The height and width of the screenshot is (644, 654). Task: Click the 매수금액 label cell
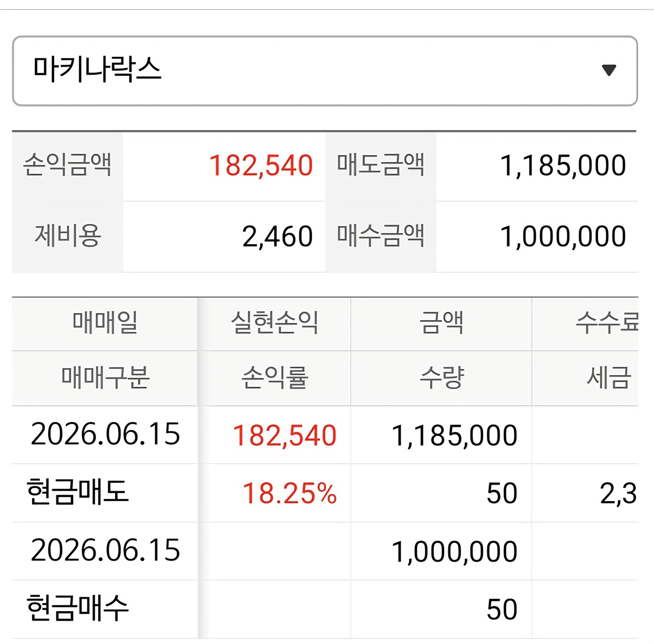(380, 237)
